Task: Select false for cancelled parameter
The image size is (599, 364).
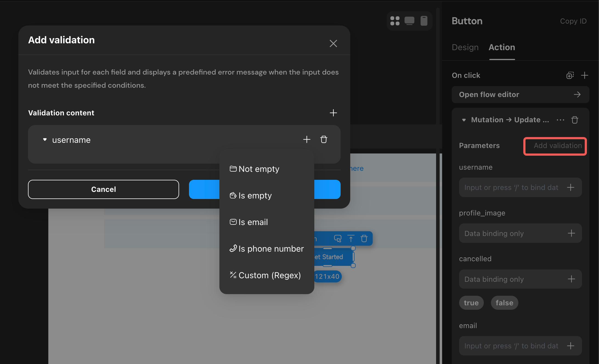Action: (504, 303)
